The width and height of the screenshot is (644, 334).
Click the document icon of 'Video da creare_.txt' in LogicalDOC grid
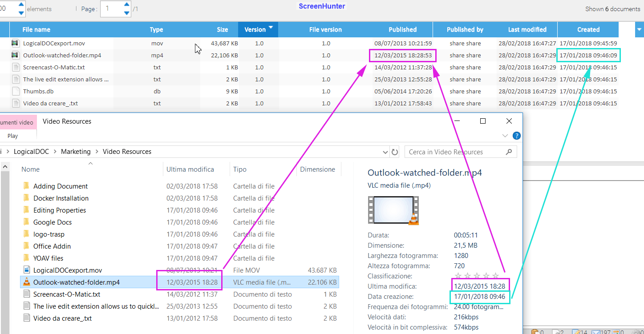pyautogui.click(x=15, y=103)
